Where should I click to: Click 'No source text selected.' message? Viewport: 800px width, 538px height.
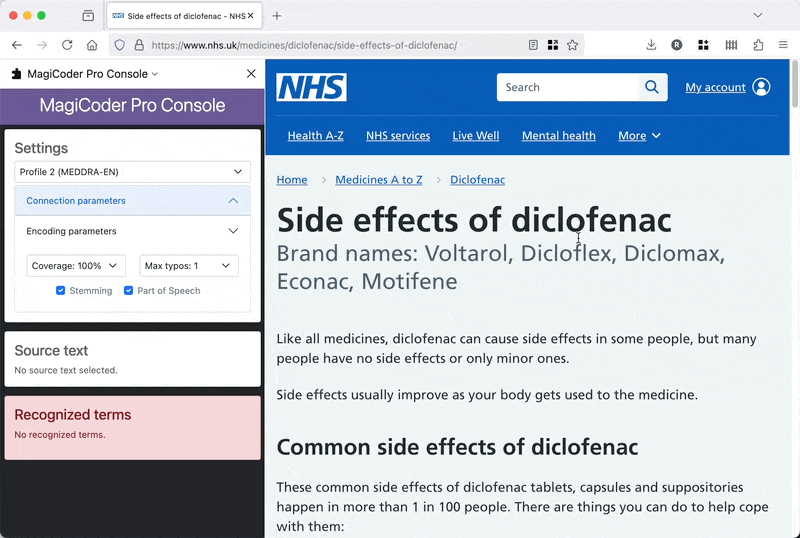pyautogui.click(x=66, y=370)
